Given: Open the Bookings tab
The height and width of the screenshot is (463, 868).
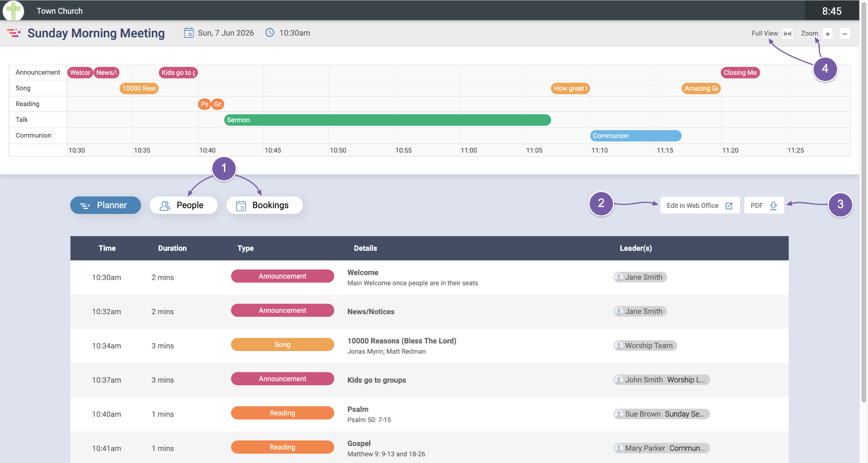Looking at the screenshot, I should click(x=264, y=205).
